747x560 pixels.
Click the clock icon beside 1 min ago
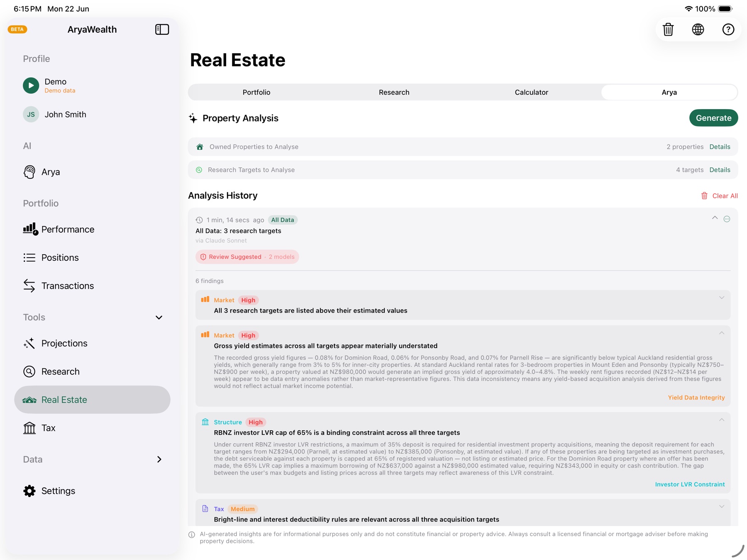199,220
